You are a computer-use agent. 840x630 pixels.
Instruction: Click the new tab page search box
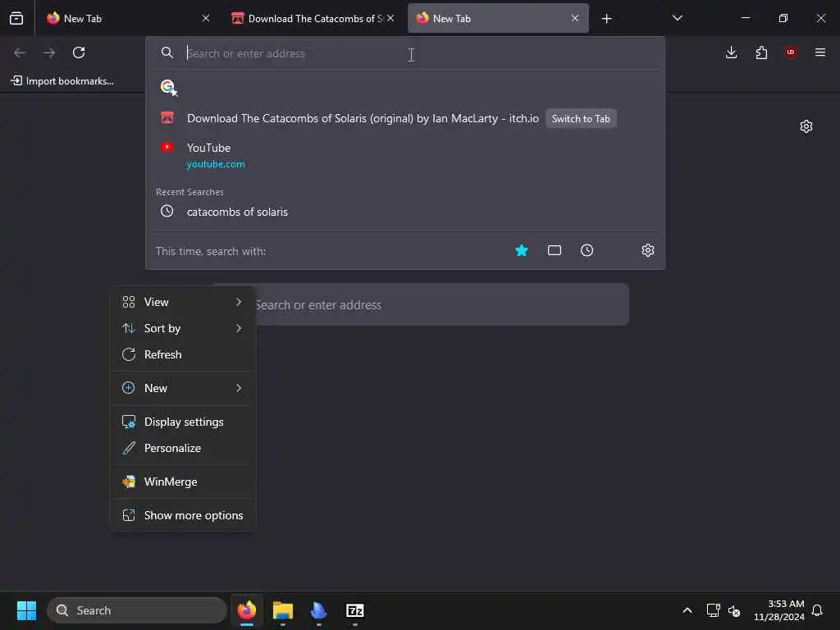(x=421, y=305)
